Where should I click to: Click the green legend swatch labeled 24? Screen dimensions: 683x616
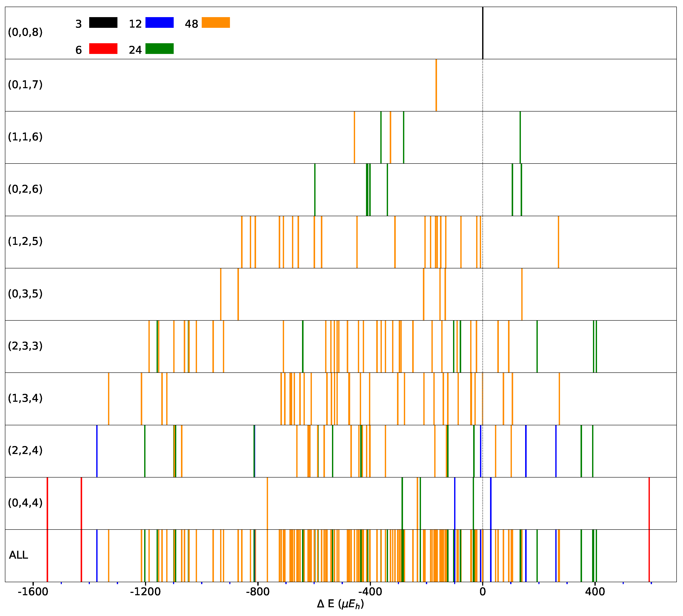pos(159,48)
